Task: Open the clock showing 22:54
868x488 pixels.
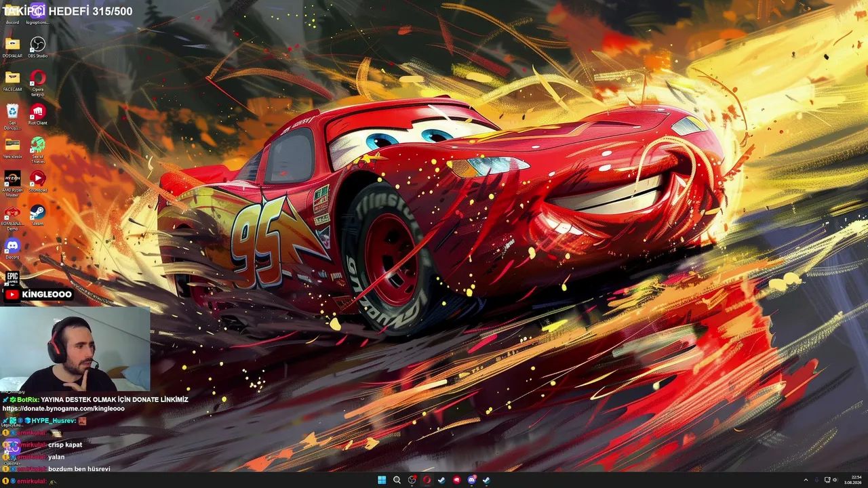Action: (852, 480)
